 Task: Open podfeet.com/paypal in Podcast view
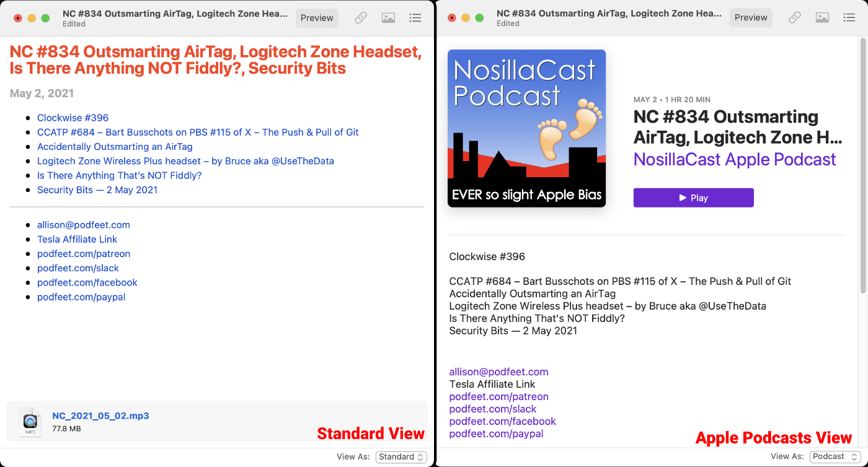coord(496,434)
